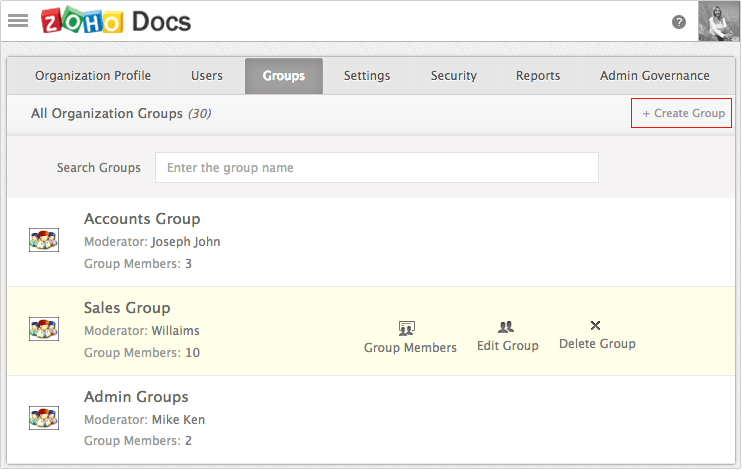Click Edit Group for Sales Group
The image size is (742, 470).
(x=507, y=337)
